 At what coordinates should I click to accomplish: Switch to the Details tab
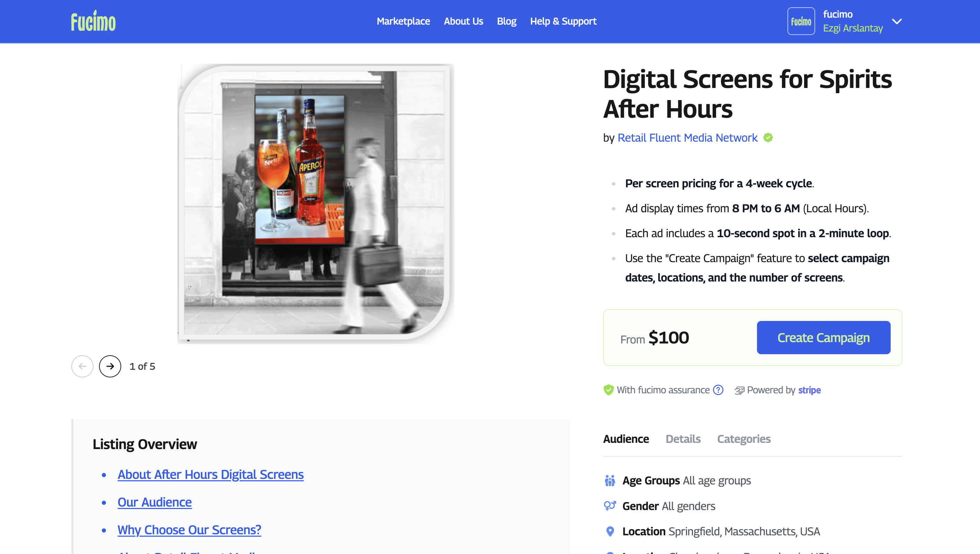683,439
